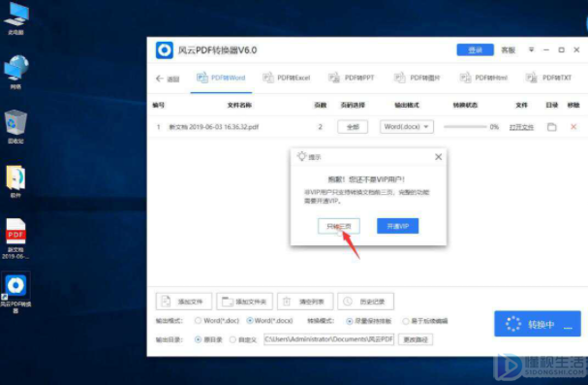Screen dimensions: 588x385
Task: Click the 文件名称 column header
Action: tap(239, 105)
